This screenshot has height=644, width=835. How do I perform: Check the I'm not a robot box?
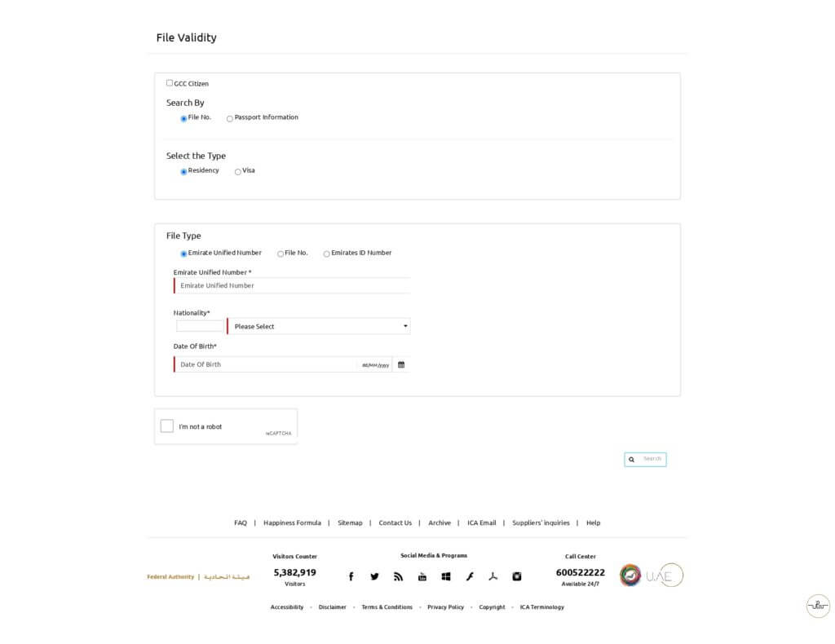pos(167,426)
